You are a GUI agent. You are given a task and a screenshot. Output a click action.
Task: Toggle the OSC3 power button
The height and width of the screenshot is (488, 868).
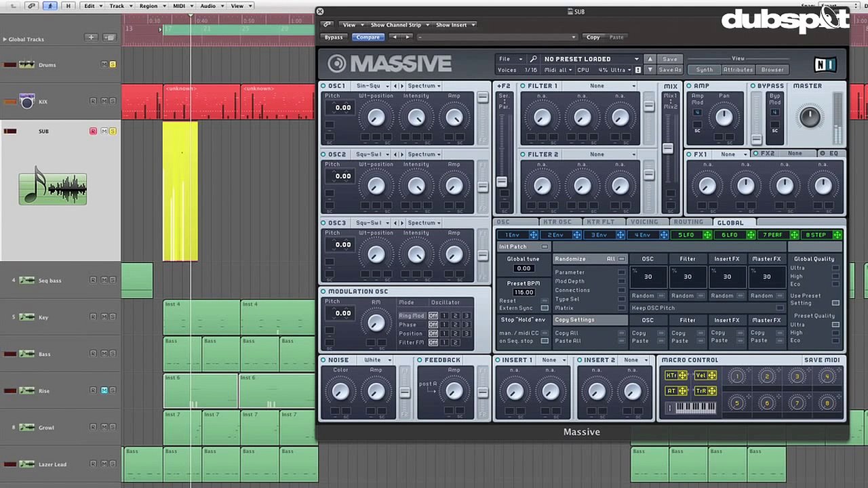tap(323, 222)
